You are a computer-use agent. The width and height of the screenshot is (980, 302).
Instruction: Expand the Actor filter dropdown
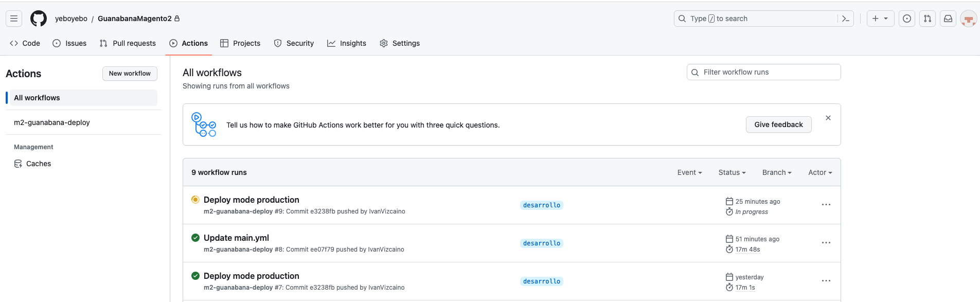point(820,172)
